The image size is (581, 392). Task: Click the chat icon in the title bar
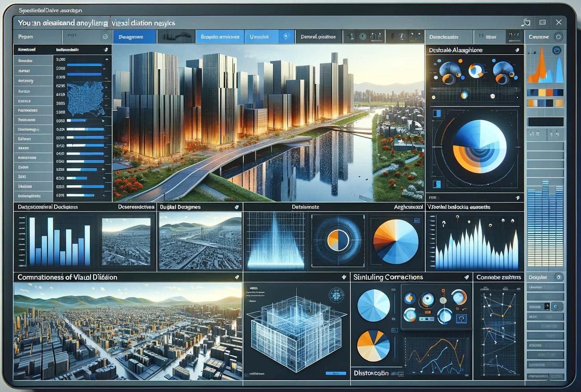[x=526, y=22]
